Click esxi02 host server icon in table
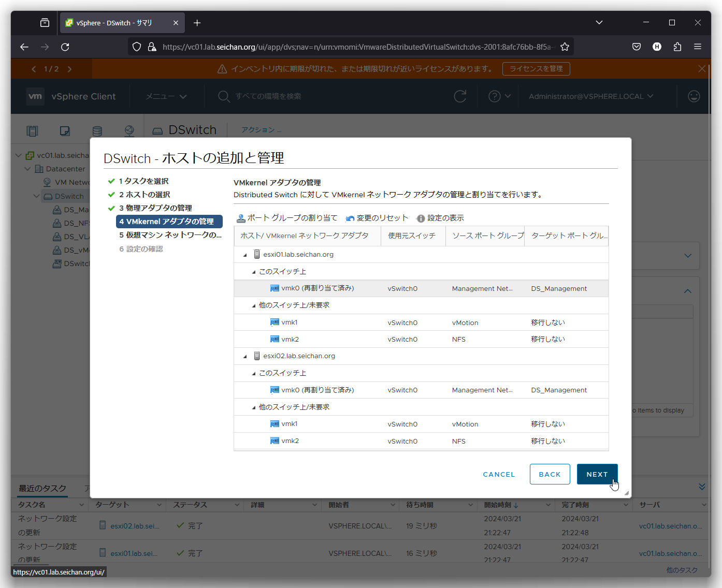 click(x=256, y=356)
